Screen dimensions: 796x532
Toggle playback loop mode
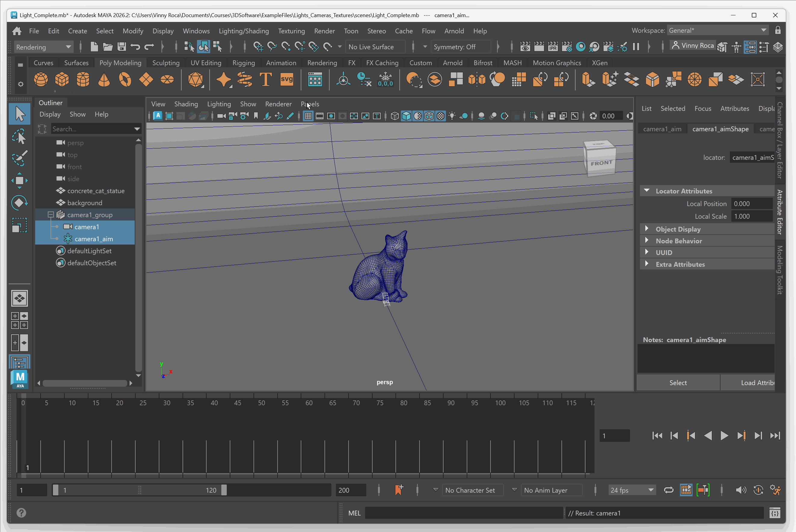tap(669, 490)
